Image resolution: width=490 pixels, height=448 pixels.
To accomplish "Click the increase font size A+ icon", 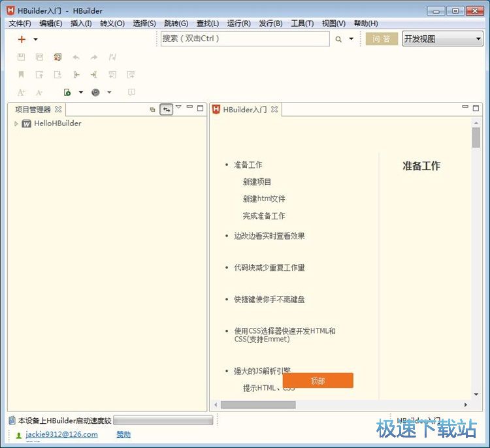I will coord(22,93).
